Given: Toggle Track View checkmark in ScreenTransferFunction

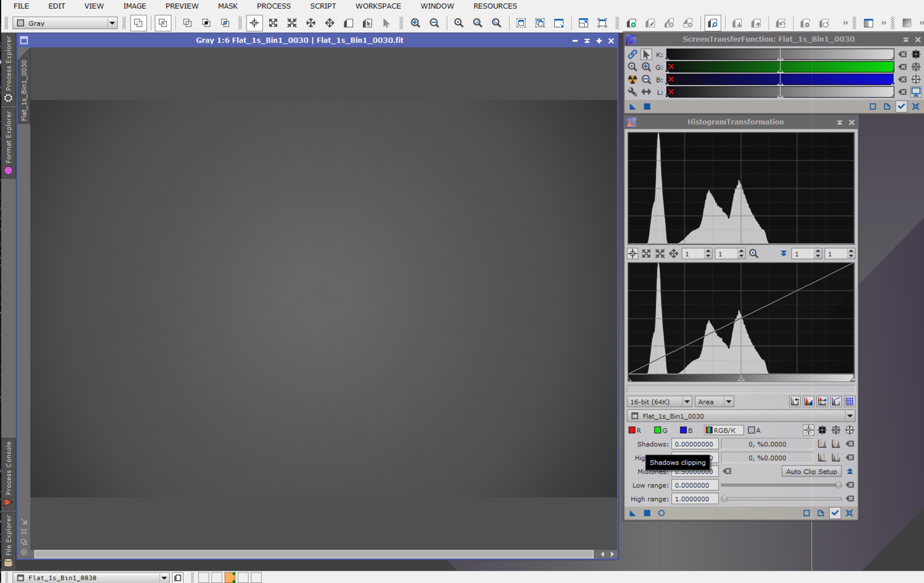Looking at the screenshot, I should click(902, 107).
